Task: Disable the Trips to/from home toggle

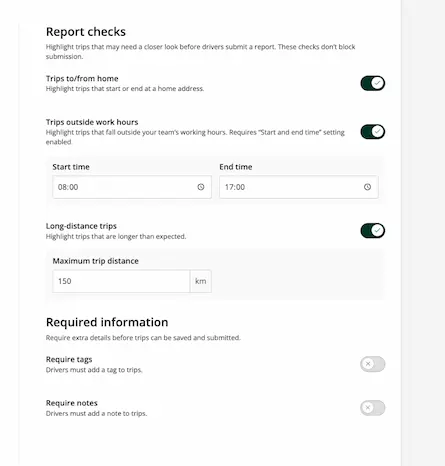Action: [x=373, y=83]
